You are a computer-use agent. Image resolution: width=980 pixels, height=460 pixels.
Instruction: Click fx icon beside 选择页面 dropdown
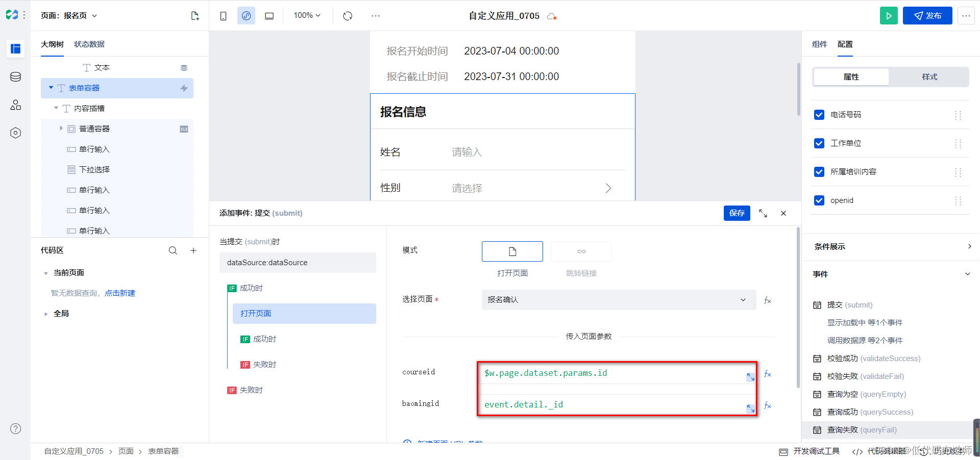click(x=768, y=300)
